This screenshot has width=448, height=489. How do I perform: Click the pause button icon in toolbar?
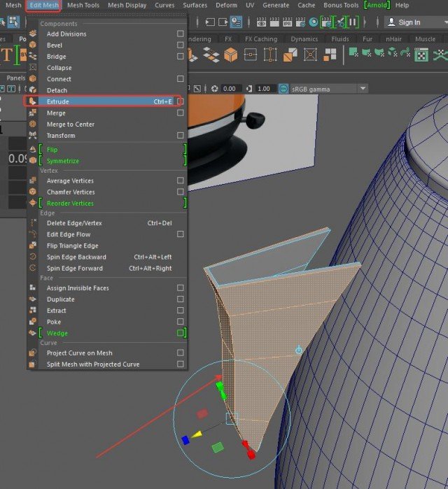pos(353,22)
